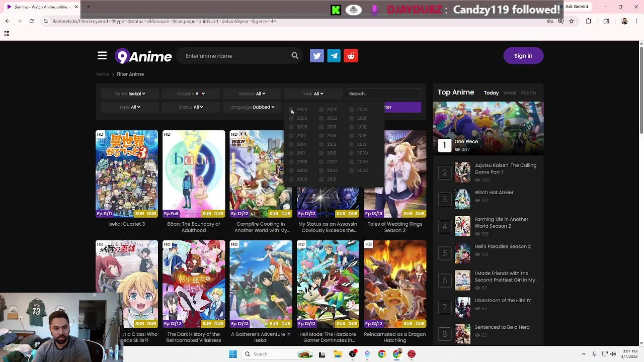The image size is (644, 362).
Task: Check the 2021 year checkbox
Action: point(352,118)
